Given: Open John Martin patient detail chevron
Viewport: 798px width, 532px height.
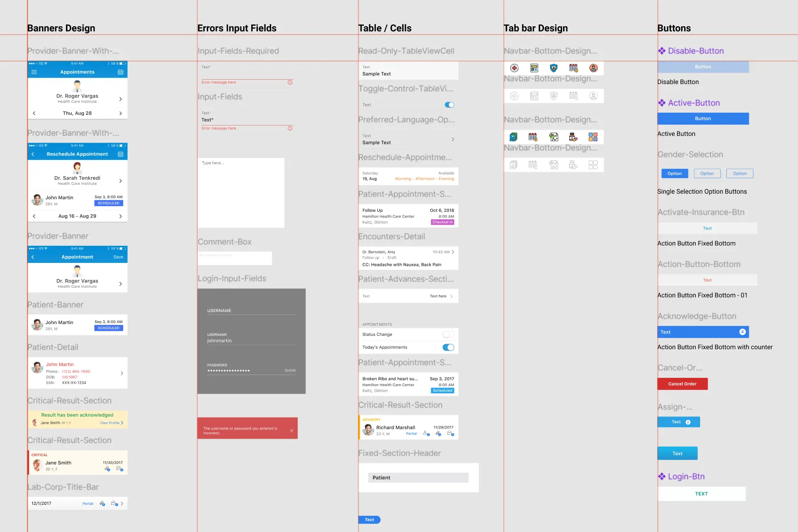Looking at the screenshot, I should [122, 374].
